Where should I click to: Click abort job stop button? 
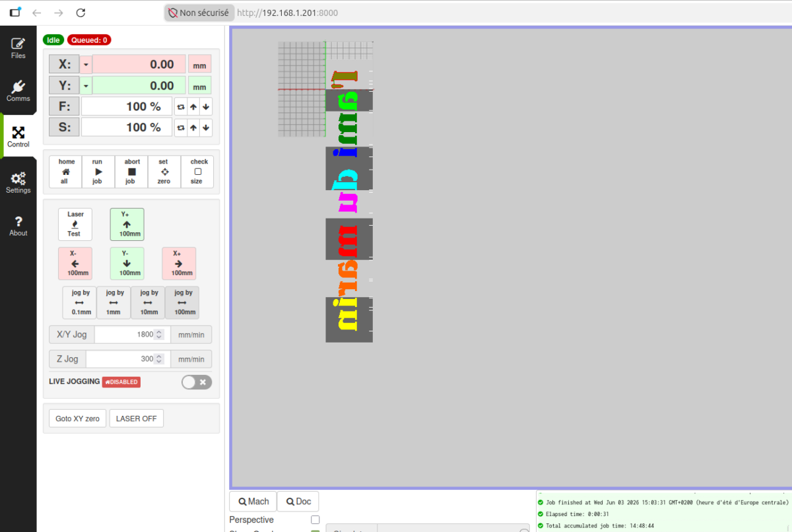(x=131, y=172)
